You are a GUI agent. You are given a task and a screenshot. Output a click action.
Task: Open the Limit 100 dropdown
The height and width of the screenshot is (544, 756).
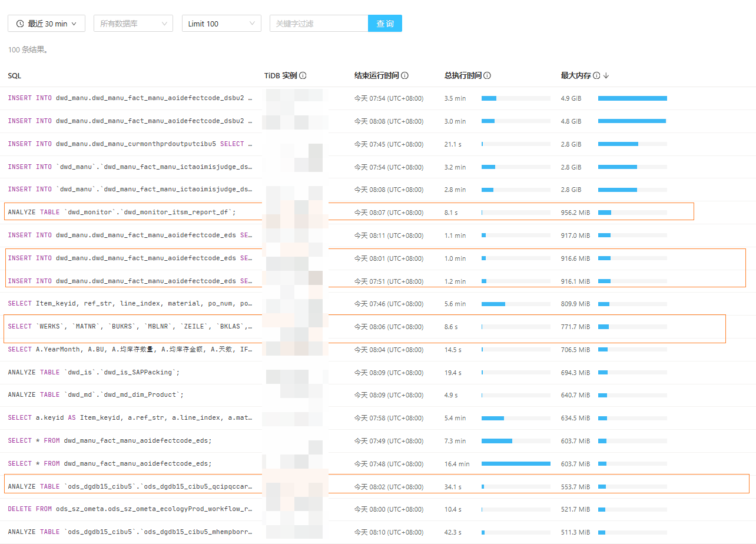point(221,24)
